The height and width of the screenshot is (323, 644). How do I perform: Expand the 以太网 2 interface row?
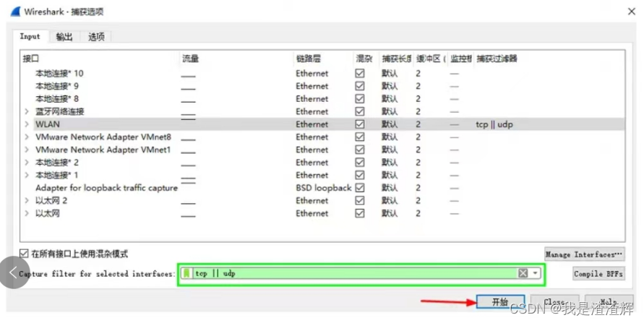tap(27, 201)
